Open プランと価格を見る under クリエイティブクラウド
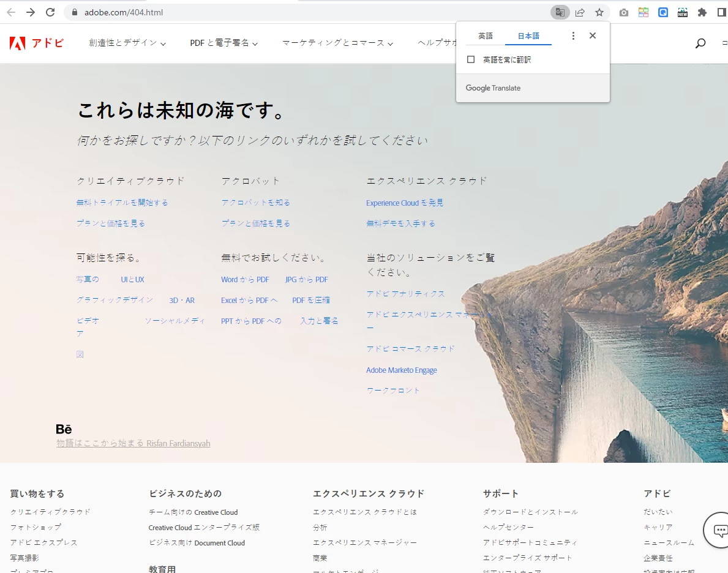This screenshot has width=728, height=573. [111, 223]
